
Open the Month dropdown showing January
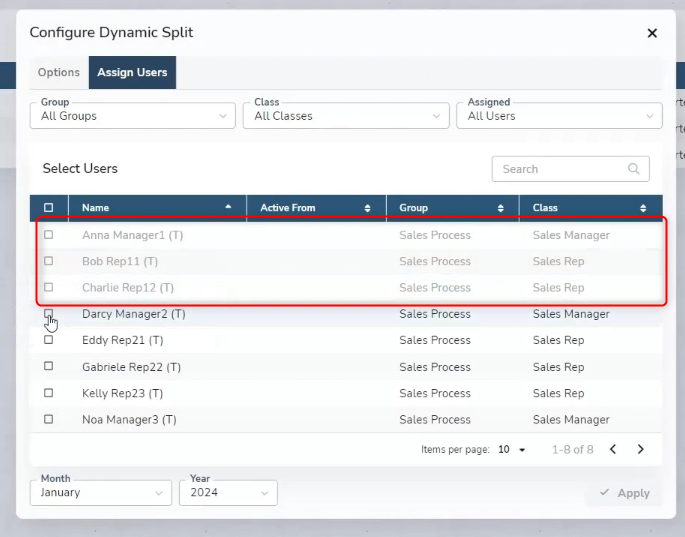point(101,493)
